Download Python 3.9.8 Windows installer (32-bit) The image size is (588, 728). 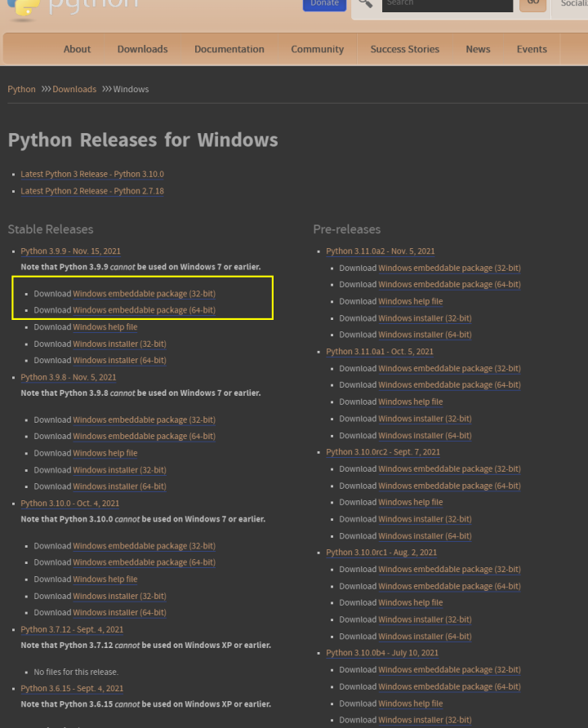(119, 470)
